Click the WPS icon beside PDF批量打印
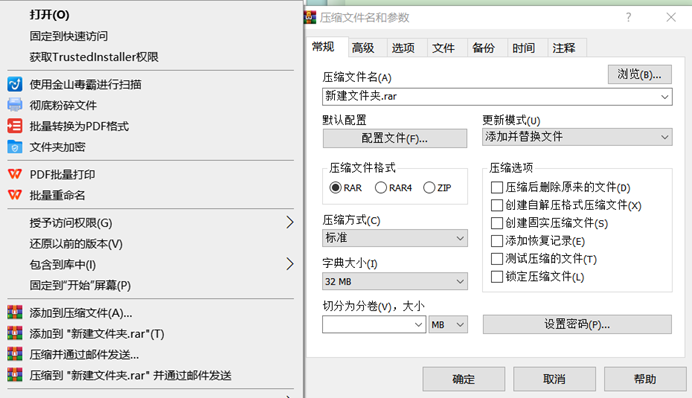692x398 pixels. [15, 174]
